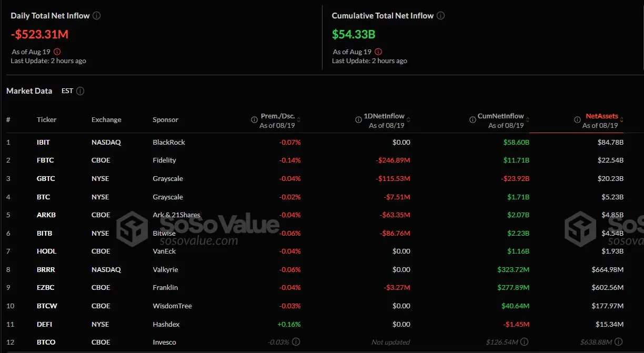Open the BTCW ticker
This screenshot has width=644, height=353.
[46, 306]
